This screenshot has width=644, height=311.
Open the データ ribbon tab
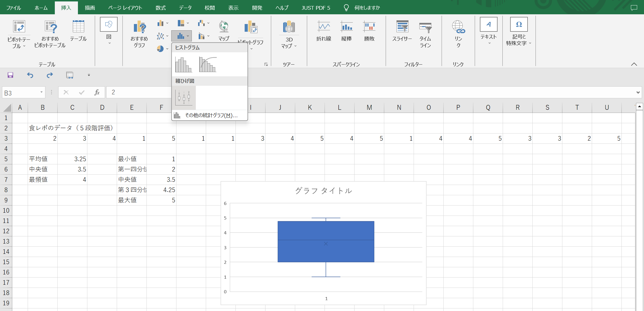click(185, 7)
